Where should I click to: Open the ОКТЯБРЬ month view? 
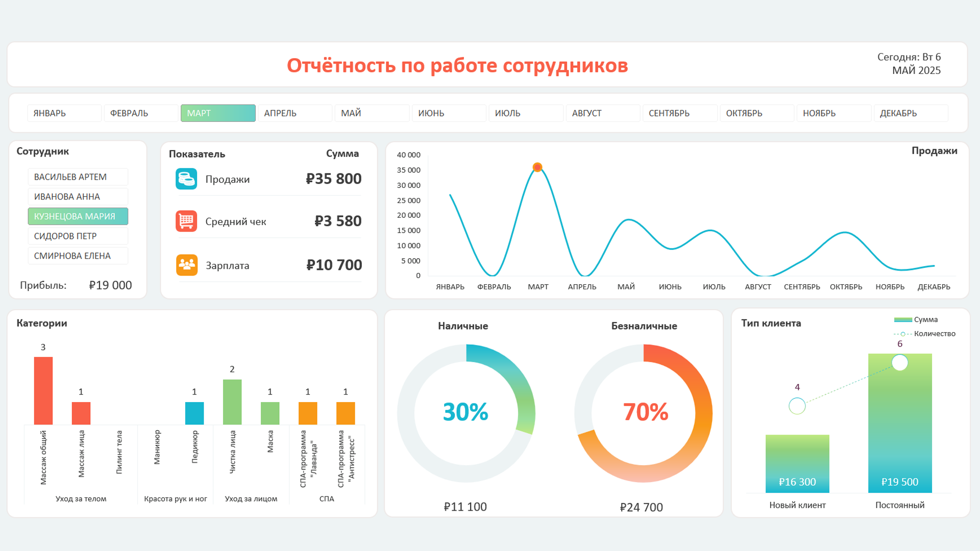click(757, 113)
